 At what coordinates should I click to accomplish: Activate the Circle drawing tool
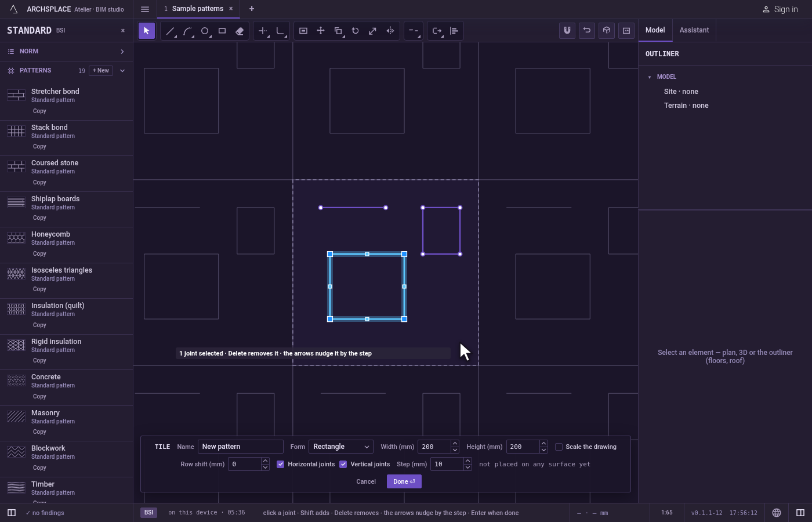pos(205,31)
